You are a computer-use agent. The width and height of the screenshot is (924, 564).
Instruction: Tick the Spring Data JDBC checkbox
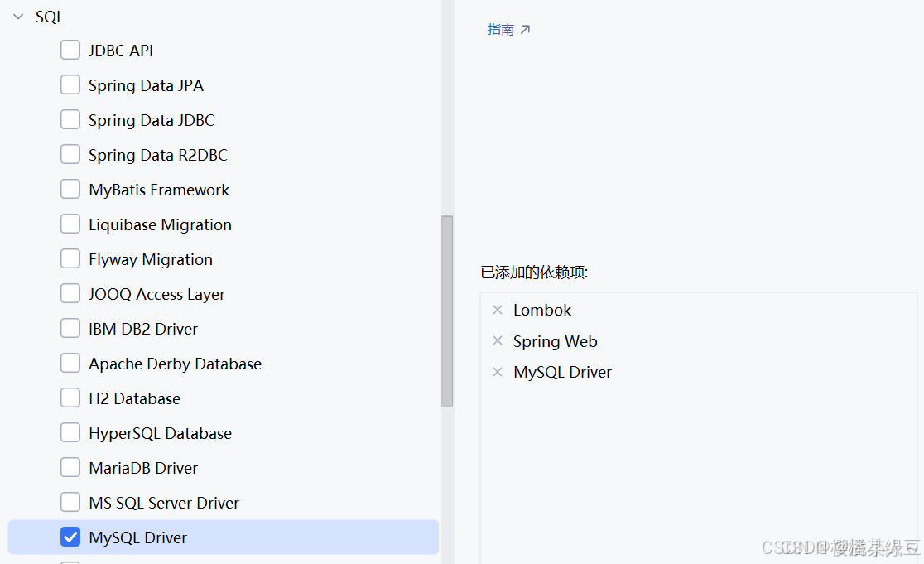click(70, 119)
